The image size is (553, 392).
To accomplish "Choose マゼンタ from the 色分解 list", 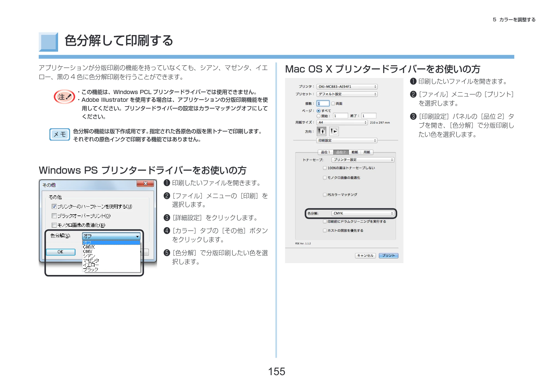I will (111, 260).
